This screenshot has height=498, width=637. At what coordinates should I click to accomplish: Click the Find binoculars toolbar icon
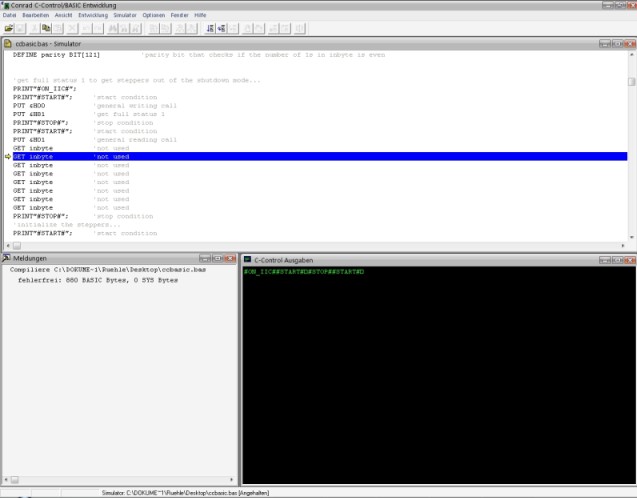[x=113, y=28]
